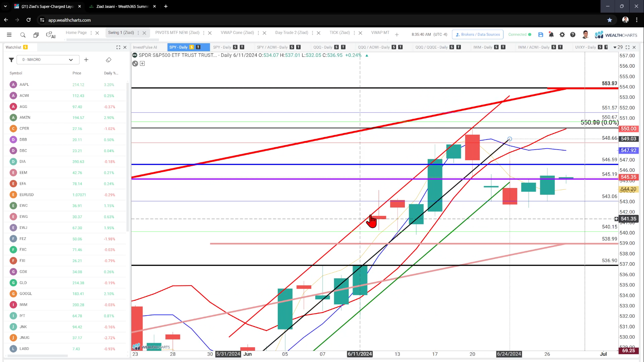Maximize the chart panel
Screen dimensions: 644x362
click(628, 47)
